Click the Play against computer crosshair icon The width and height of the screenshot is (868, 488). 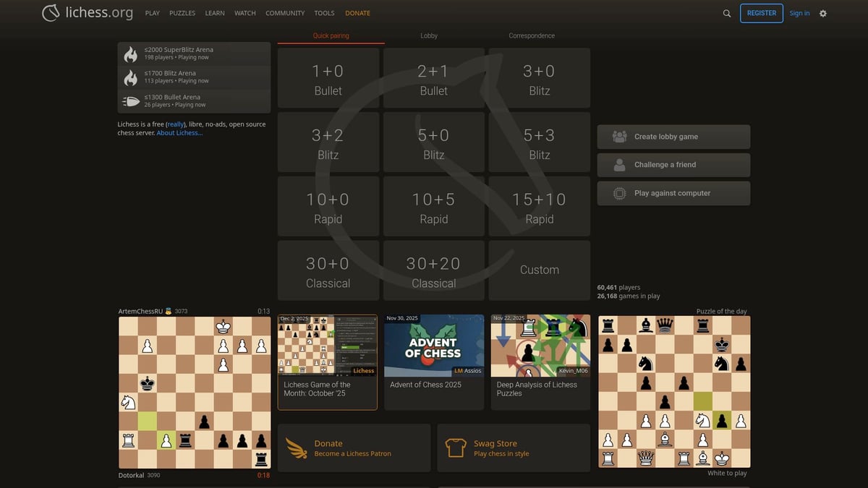[618, 193]
